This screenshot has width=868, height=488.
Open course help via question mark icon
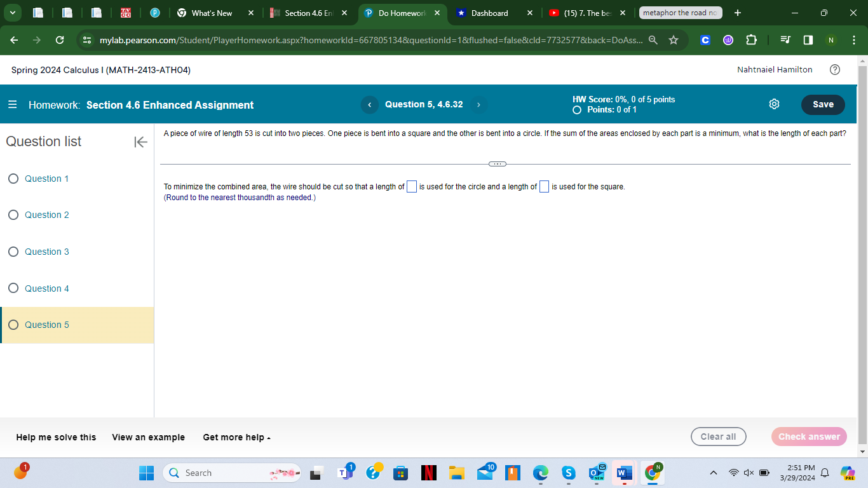click(835, 70)
